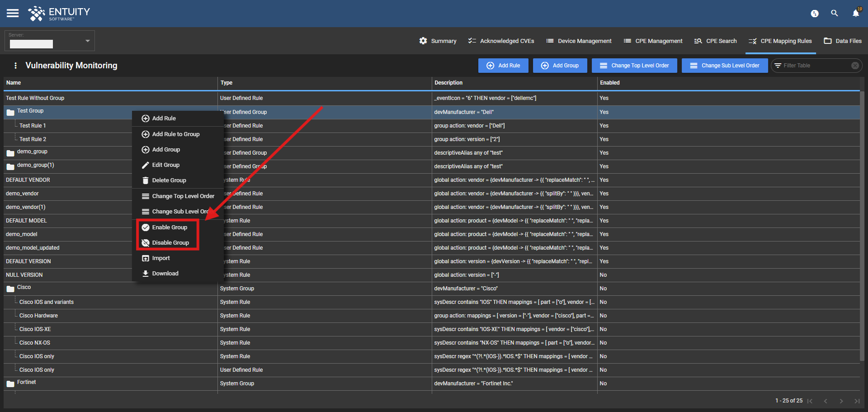The height and width of the screenshot is (412, 868).
Task: Choose Add Rule to Group in menu
Action: coord(178,134)
